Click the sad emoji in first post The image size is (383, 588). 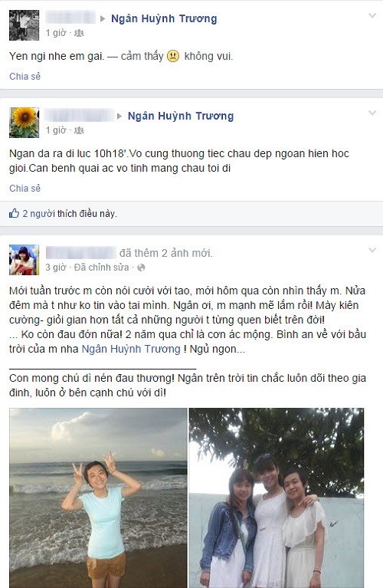click(173, 56)
